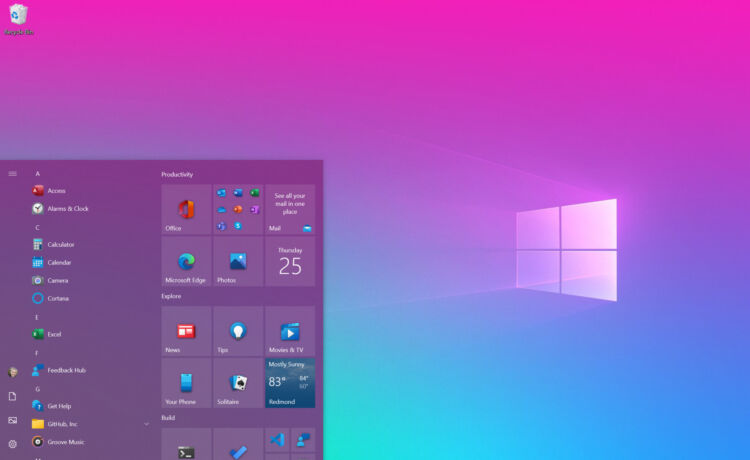Launch the Movies & TV tile

tap(290, 331)
